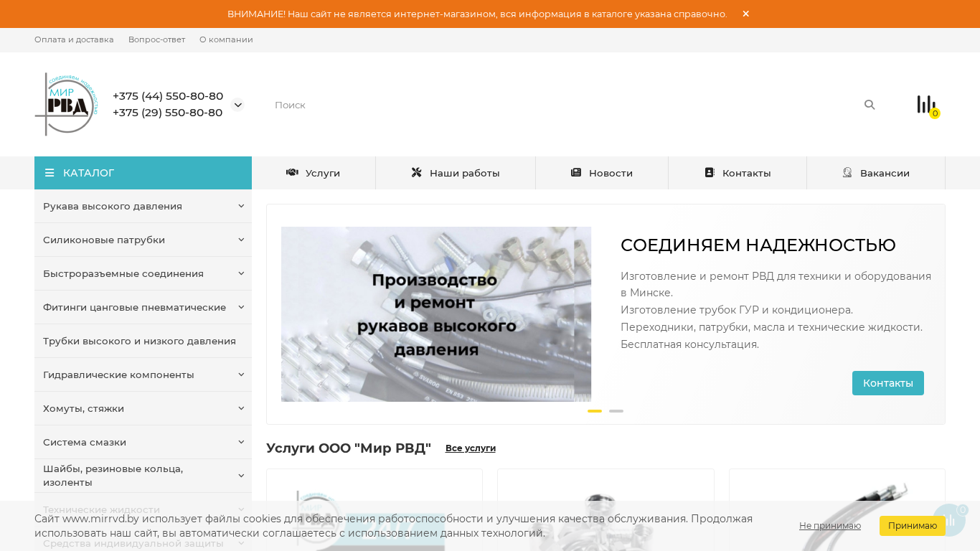Expand Рукава высокого давления category

click(x=241, y=206)
